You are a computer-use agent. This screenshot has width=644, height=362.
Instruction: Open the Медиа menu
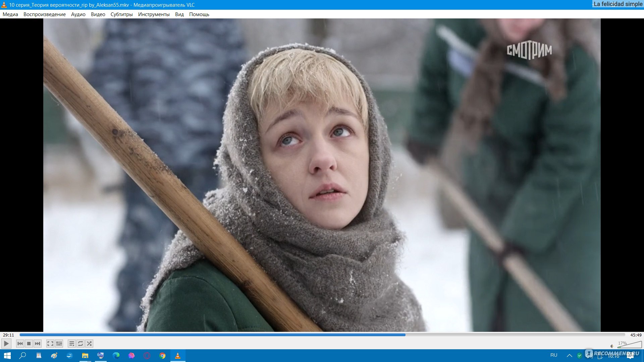10,14
